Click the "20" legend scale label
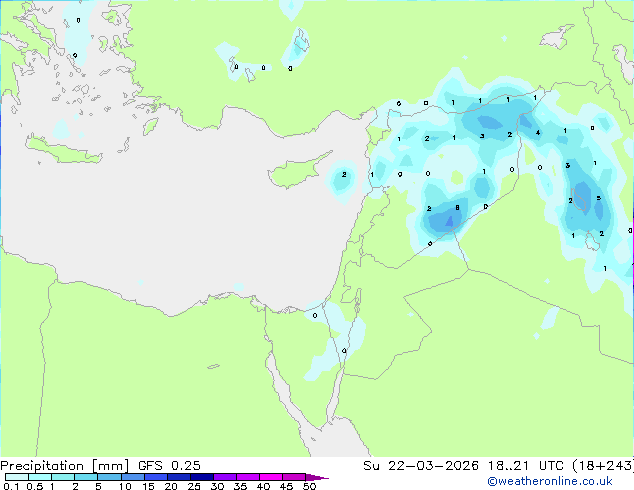Screen dimensions: 634x490 [x=171, y=486]
